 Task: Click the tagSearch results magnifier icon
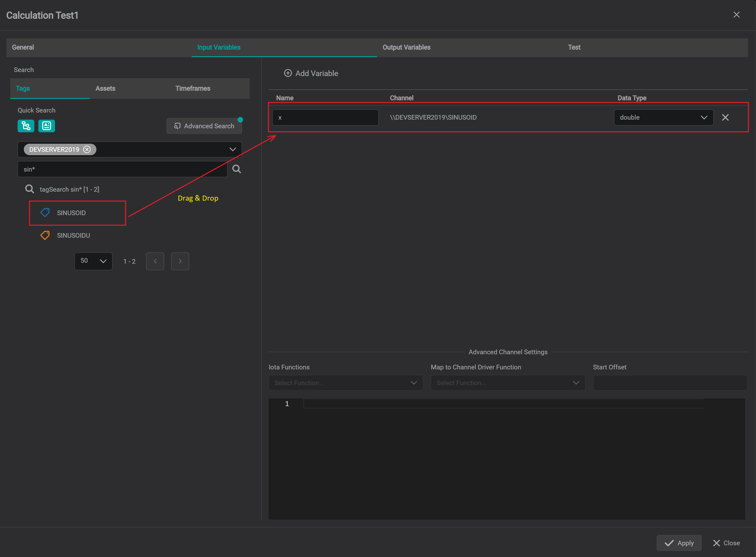(30, 189)
